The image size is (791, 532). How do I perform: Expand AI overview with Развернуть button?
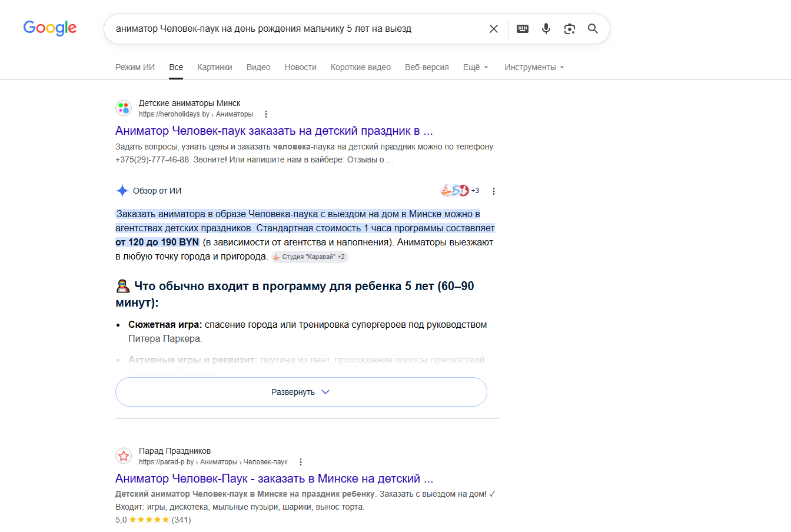tap(301, 392)
